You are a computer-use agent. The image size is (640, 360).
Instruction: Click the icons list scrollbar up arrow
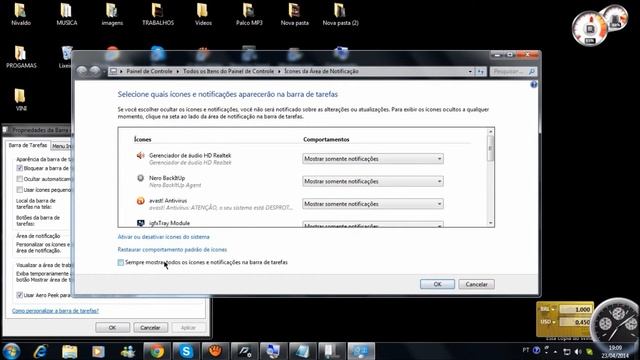[x=491, y=131]
